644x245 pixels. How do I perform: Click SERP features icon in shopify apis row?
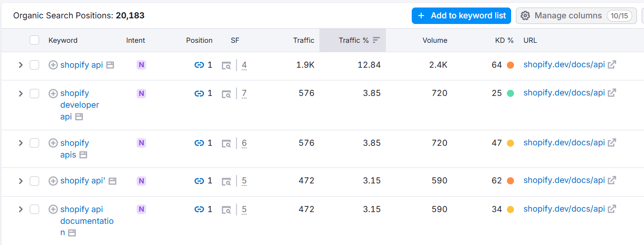[227, 143]
